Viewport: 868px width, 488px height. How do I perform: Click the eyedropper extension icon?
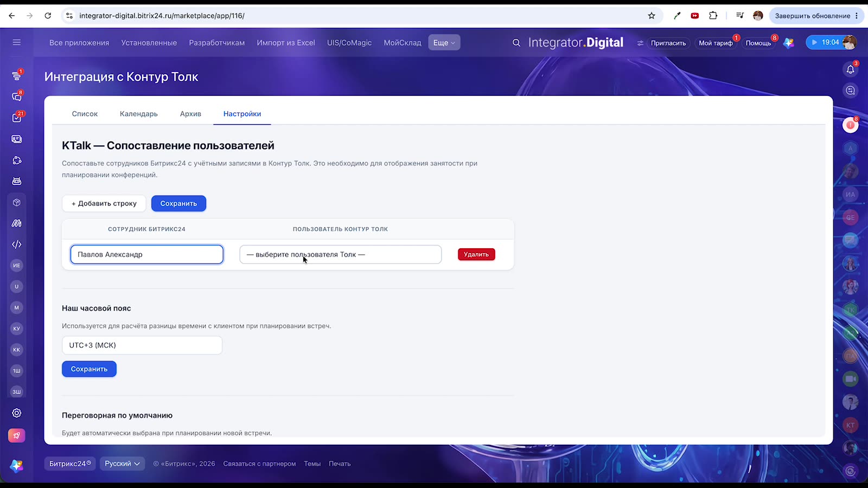(x=677, y=16)
